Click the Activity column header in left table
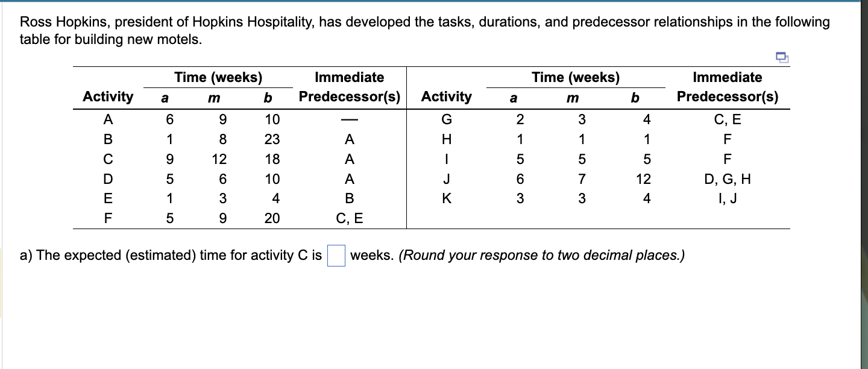This screenshot has height=369, width=868. click(108, 96)
